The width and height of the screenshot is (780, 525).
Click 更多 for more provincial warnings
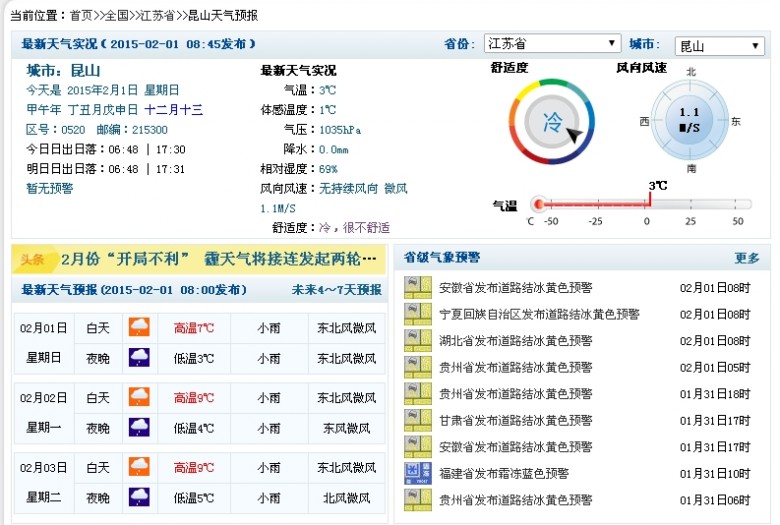746,258
